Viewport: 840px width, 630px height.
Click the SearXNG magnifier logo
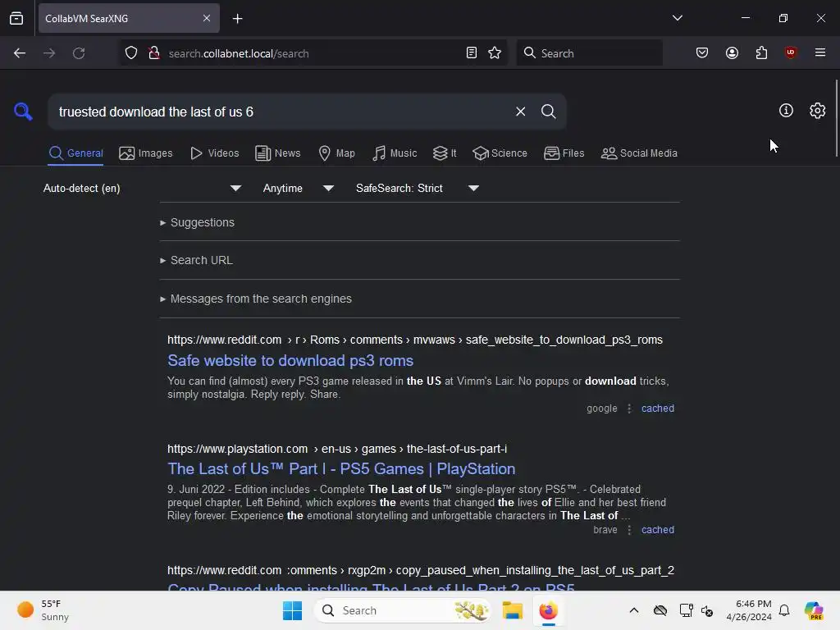pyautogui.click(x=23, y=112)
